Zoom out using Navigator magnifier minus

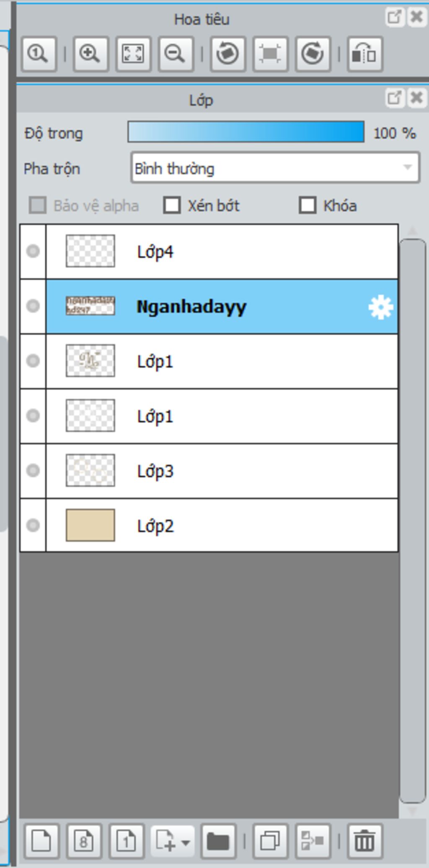click(176, 54)
